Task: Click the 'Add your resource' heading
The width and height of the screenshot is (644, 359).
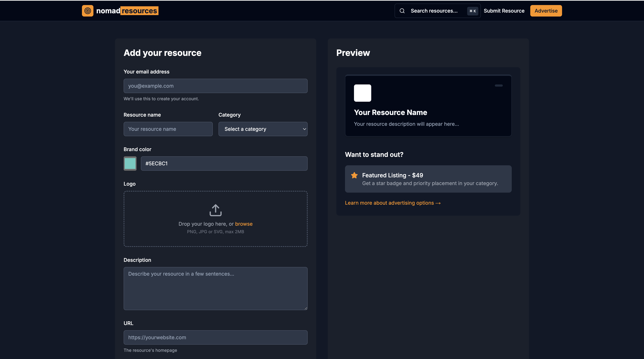Action: (x=162, y=53)
